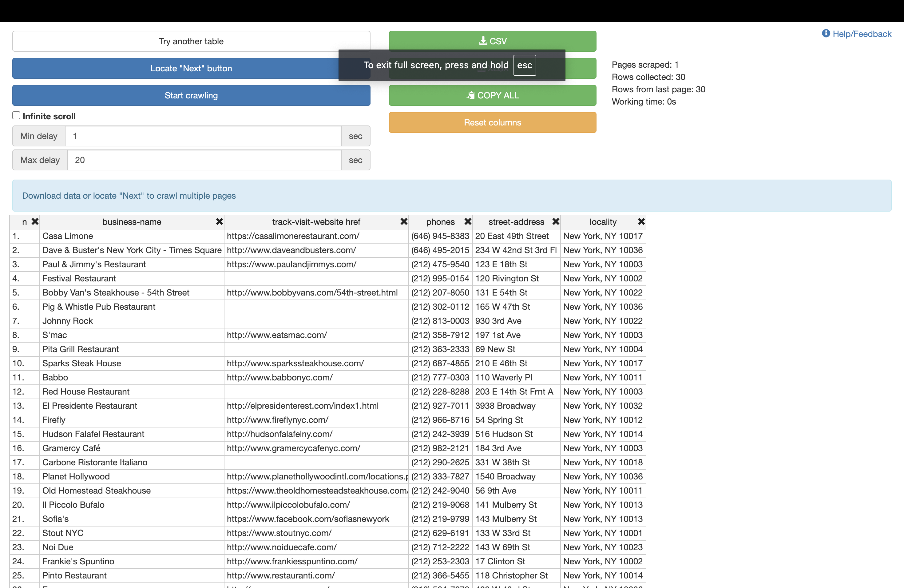Delete the business-name column via X icon
Image resolution: width=904 pixels, height=588 pixels.
[219, 221]
